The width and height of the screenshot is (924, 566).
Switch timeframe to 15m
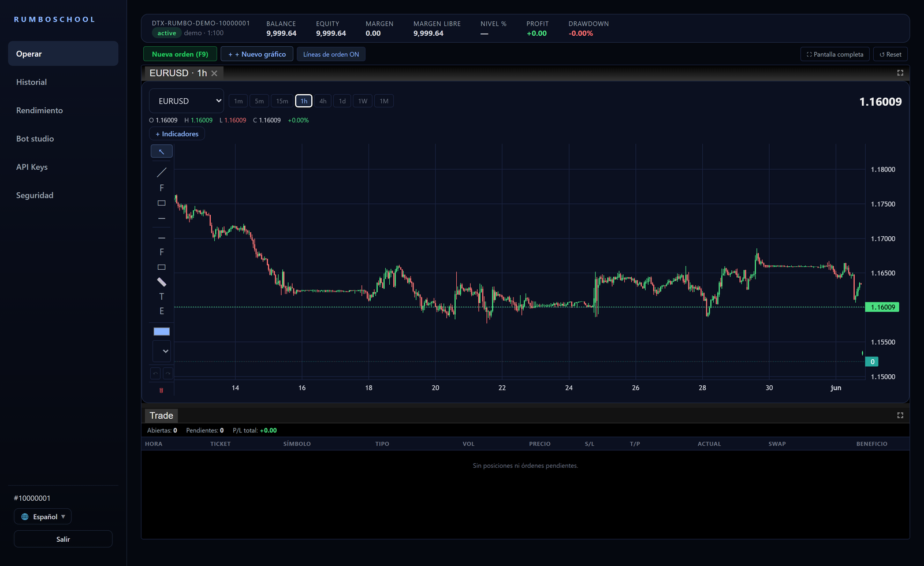pyautogui.click(x=282, y=101)
